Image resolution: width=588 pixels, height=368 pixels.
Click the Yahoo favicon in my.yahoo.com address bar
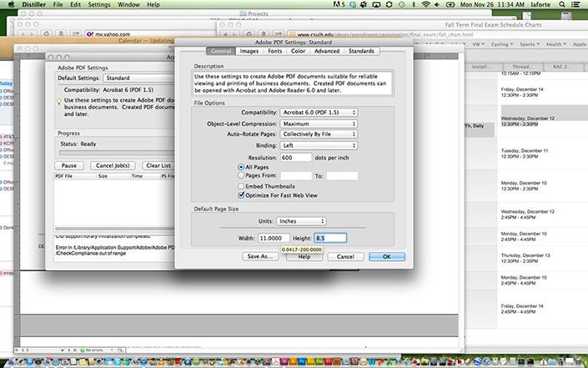click(89, 33)
